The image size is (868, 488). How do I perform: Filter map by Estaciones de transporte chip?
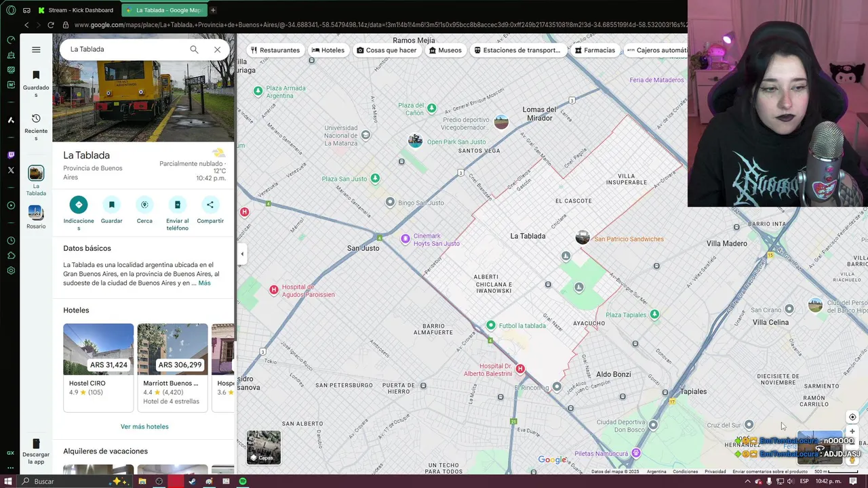517,50
